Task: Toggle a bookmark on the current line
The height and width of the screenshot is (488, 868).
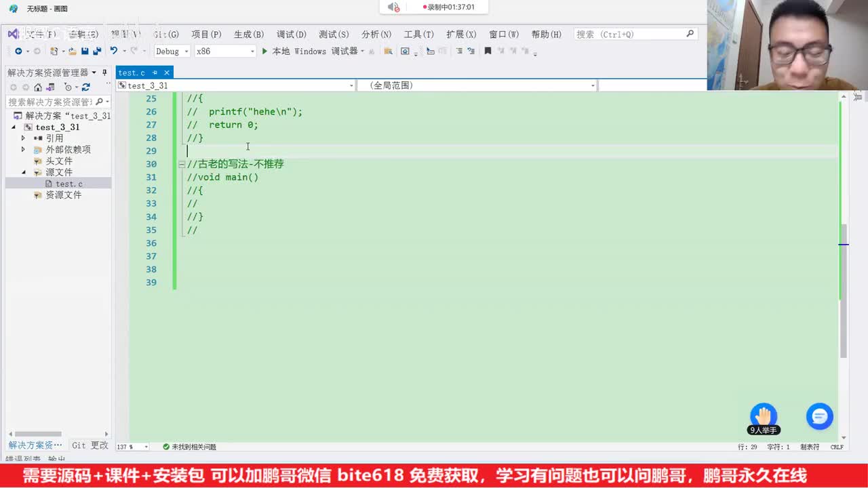Action: pos(488,51)
